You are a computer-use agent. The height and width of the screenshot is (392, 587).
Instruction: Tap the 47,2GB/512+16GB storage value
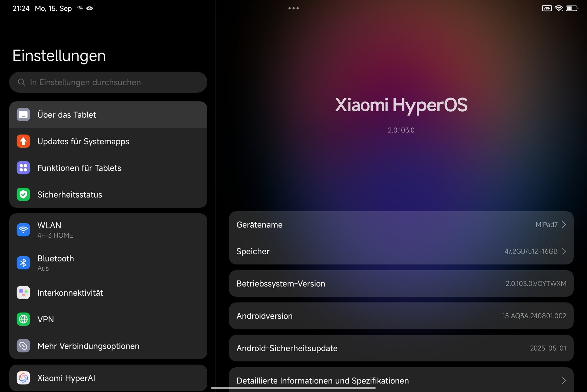click(x=531, y=251)
